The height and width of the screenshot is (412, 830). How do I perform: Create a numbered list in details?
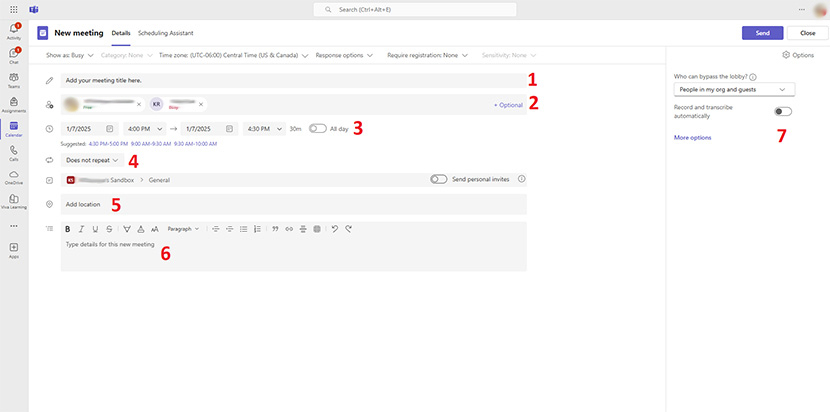pyautogui.click(x=257, y=229)
